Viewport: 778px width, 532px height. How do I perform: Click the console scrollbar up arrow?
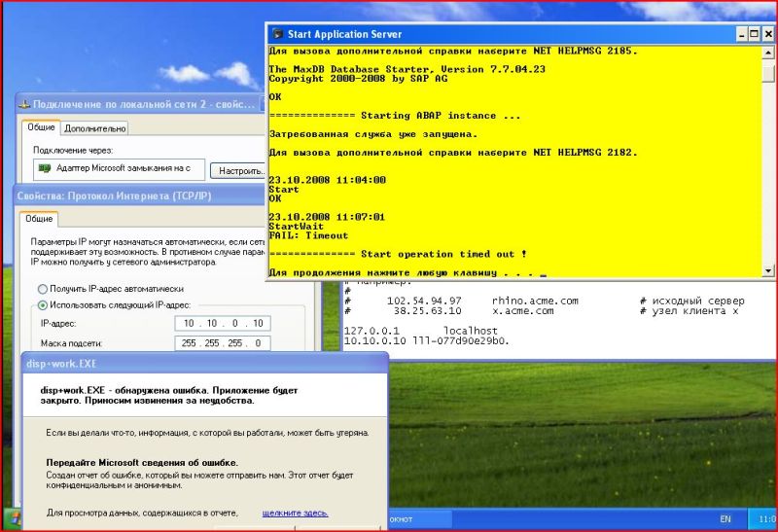(x=767, y=53)
